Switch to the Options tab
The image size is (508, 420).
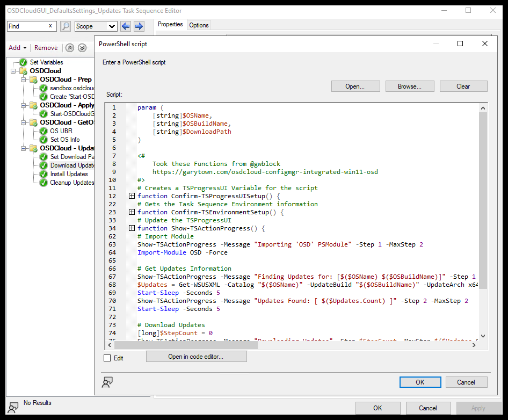199,24
